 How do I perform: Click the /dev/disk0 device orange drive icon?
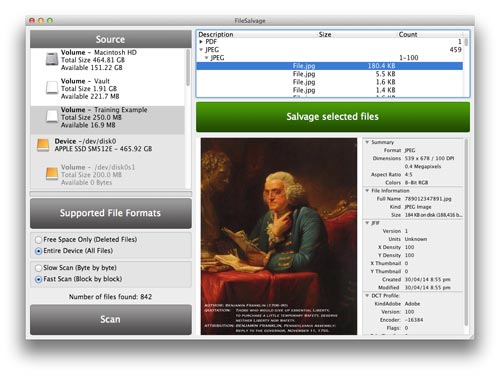(43, 145)
